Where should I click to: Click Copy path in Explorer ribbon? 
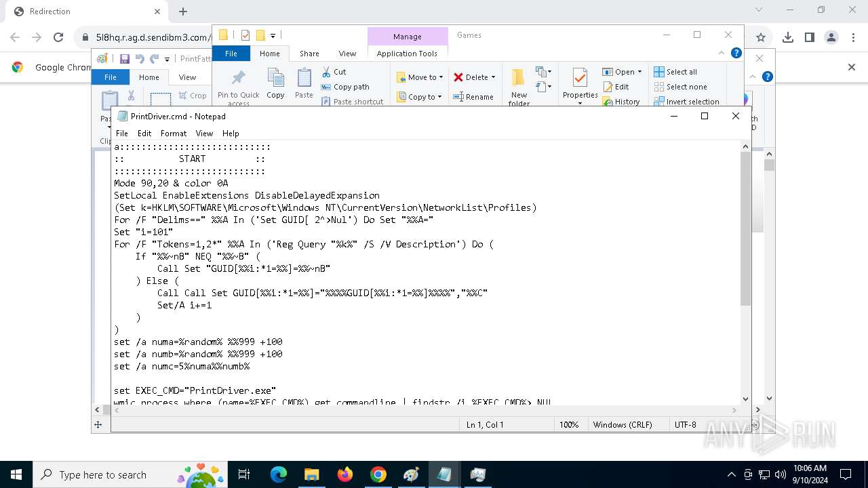[345, 87]
